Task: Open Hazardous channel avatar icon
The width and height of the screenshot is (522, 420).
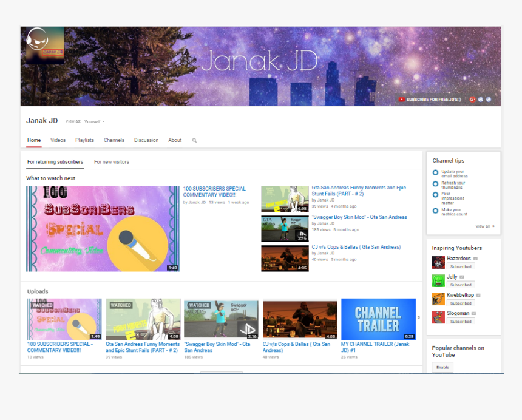Action: point(438,262)
